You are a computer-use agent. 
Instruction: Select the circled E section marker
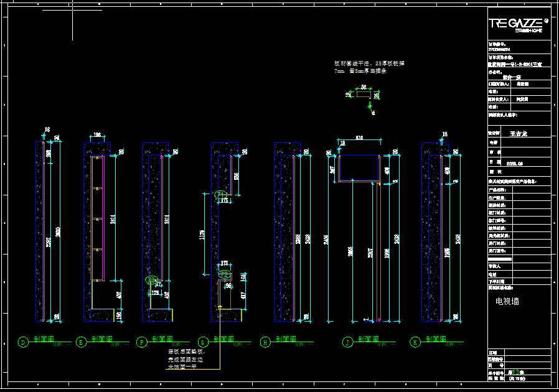[82, 342]
